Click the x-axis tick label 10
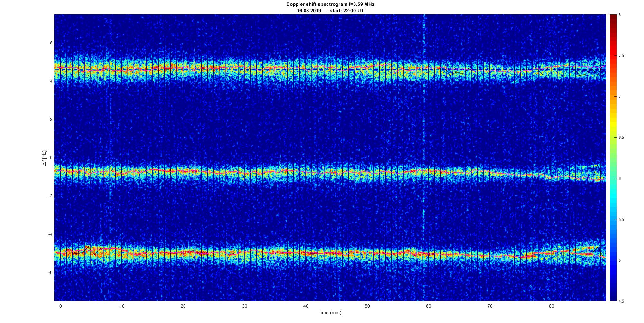644x323 pixels. [122, 306]
